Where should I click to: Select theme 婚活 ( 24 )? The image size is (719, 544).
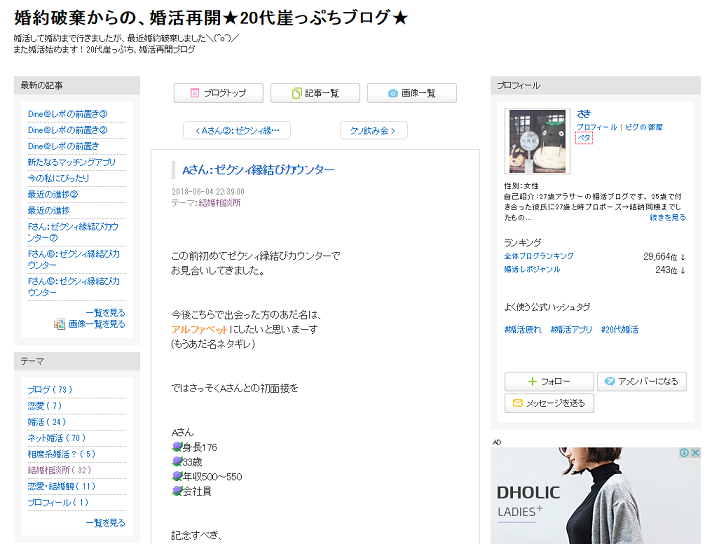47,422
